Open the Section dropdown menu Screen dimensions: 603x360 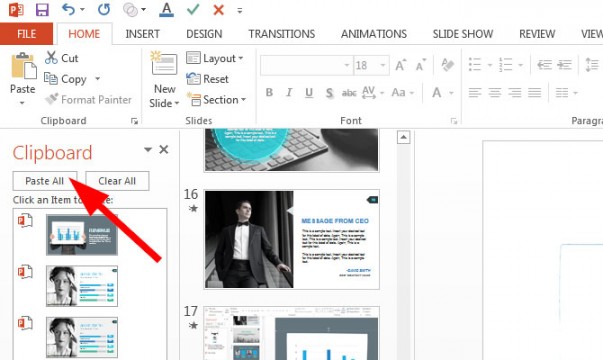click(217, 100)
